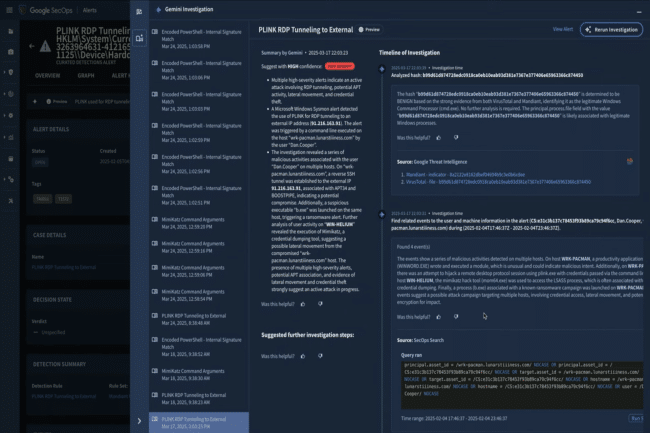This screenshot has height=433, width=650.
Task: Thumbs down the related events result
Action: 456,317
